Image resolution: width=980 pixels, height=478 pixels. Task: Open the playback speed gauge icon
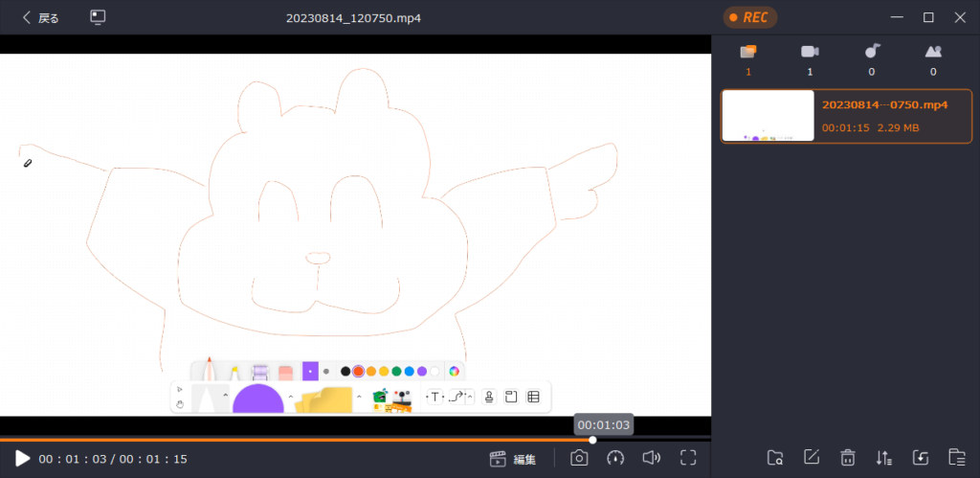[x=615, y=458]
